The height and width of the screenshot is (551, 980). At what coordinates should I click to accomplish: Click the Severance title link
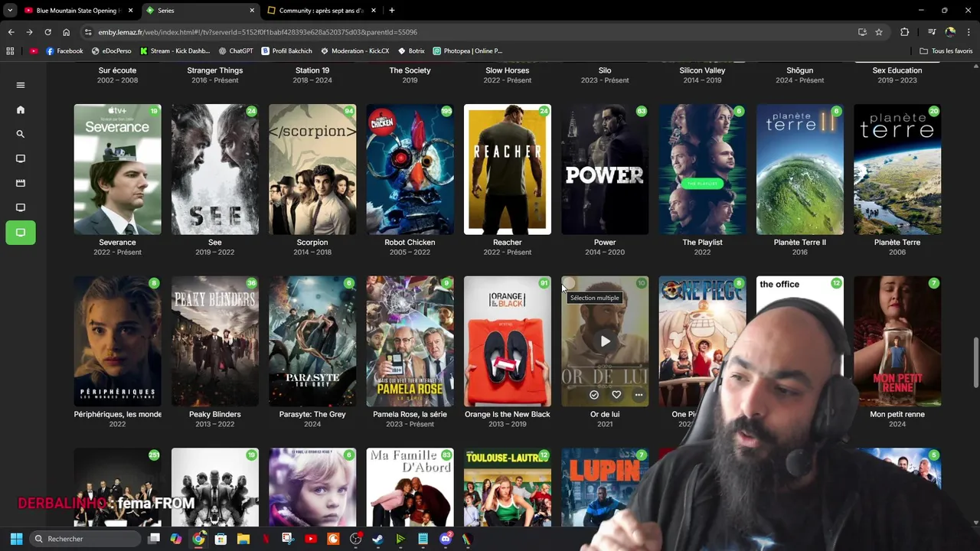click(x=117, y=243)
